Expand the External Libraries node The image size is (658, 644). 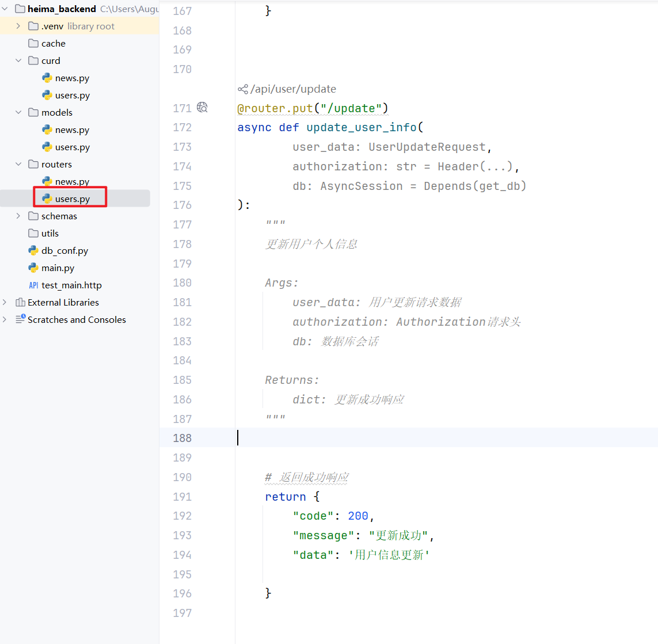click(x=5, y=303)
